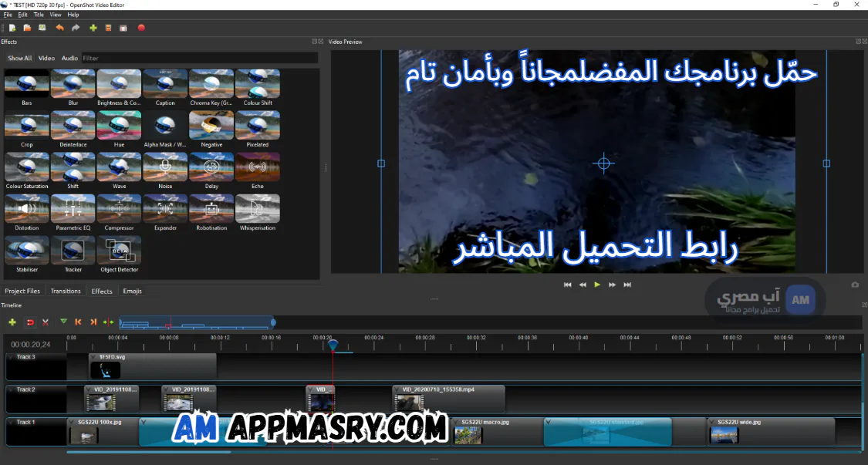Enable the Show All effects filter

pos(20,58)
